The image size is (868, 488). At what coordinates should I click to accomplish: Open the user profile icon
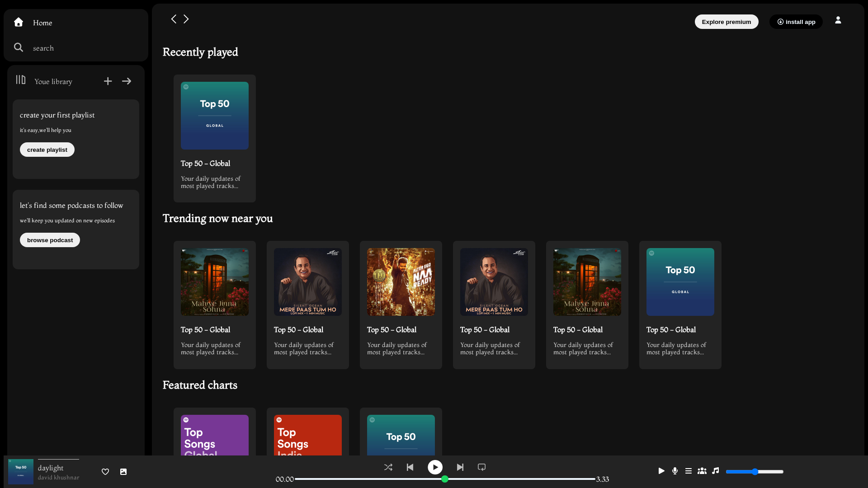[x=838, y=20]
